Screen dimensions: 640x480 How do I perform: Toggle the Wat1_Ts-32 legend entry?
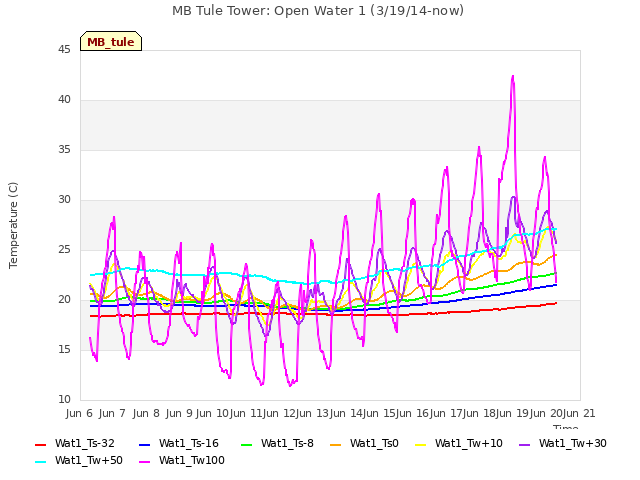pos(75,444)
